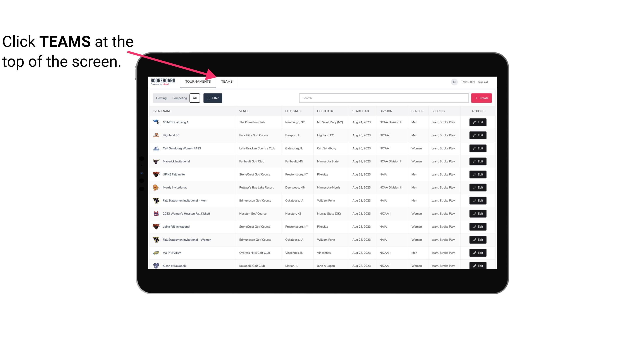Image resolution: width=644 pixels, height=346 pixels.
Task: Toggle the Hosting filter view
Action: tap(161, 98)
